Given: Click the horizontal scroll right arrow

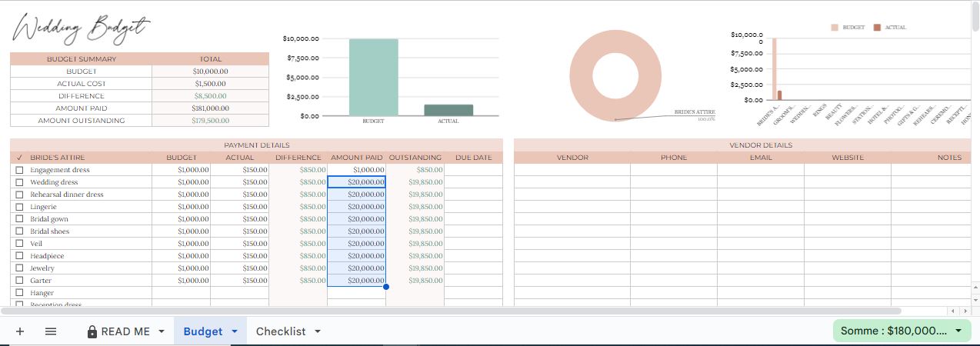Looking at the screenshot, I should pyautogui.click(x=965, y=311).
